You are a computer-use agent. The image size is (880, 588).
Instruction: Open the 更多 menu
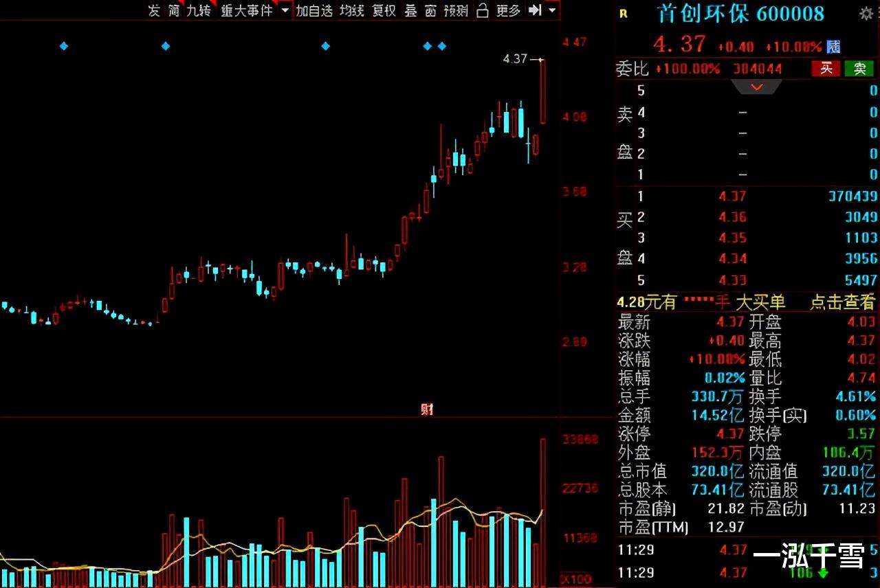(x=508, y=10)
